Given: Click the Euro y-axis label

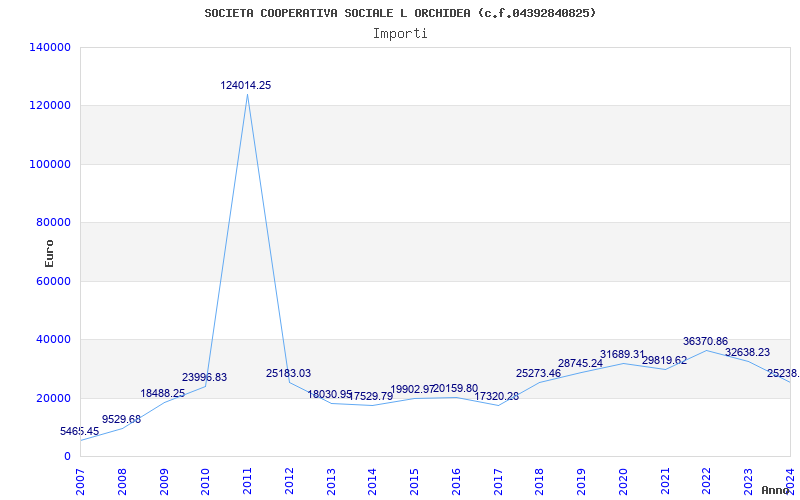Looking at the screenshot, I should coord(49,253).
